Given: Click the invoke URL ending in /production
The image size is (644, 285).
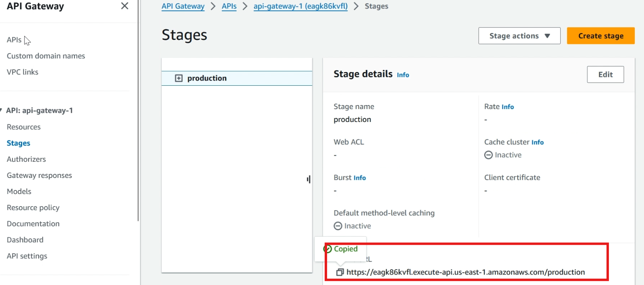Looking at the screenshot, I should (x=466, y=272).
